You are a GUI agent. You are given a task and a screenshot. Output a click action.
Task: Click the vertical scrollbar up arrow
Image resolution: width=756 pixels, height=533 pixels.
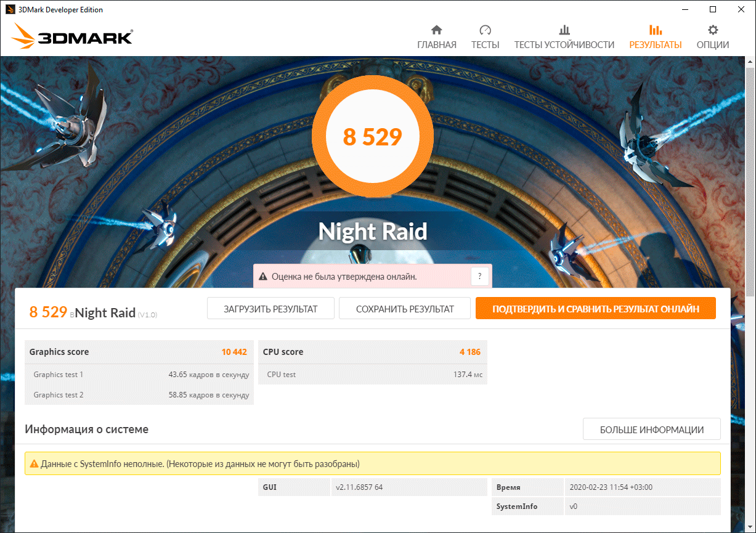(x=750, y=62)
